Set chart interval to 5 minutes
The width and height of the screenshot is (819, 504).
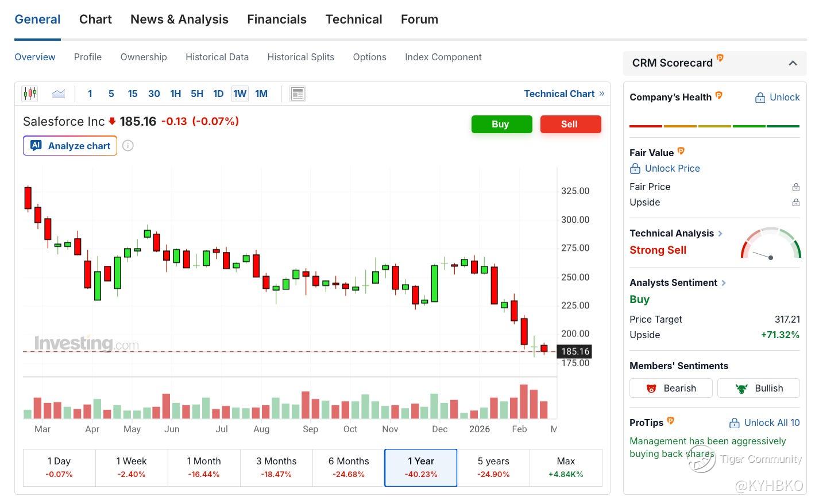coord(111,94)
